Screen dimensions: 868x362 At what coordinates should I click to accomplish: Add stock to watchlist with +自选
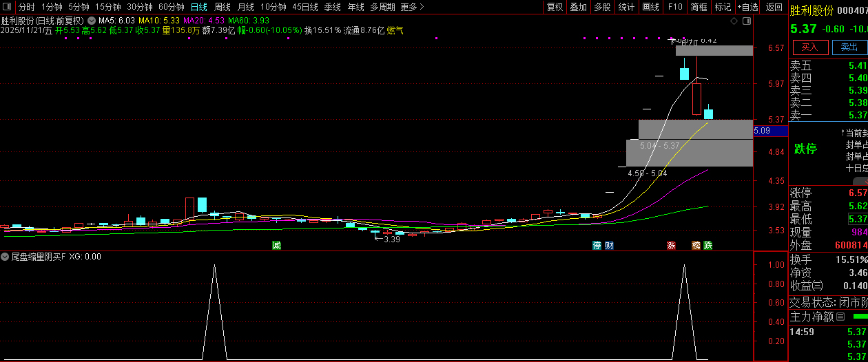[747, 7]
